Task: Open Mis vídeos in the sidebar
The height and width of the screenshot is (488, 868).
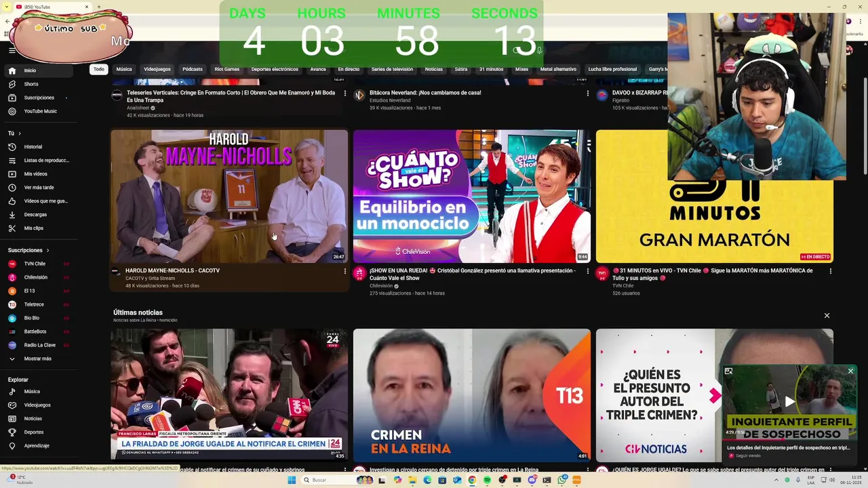Action: (39, 174)
